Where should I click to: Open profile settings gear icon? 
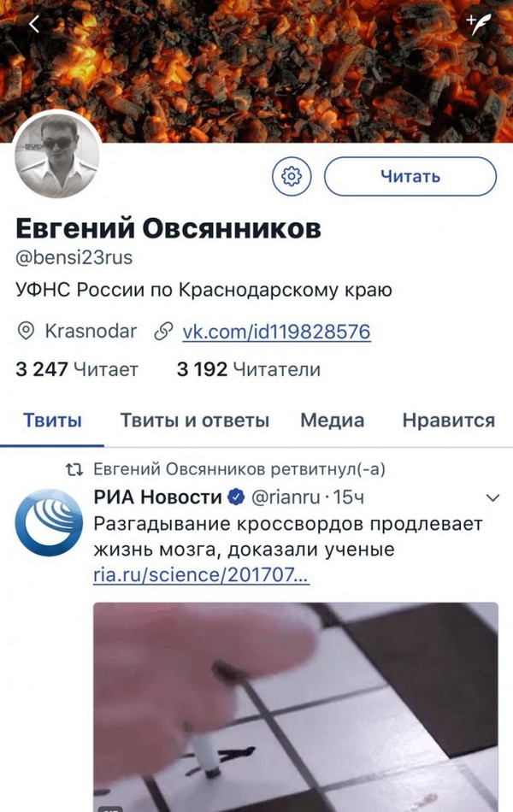[x=292, y=176]
